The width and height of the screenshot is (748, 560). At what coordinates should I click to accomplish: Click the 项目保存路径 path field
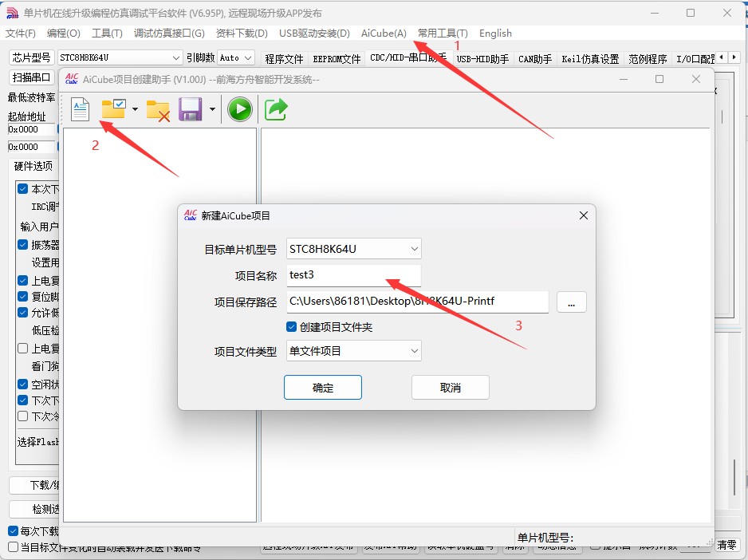(x=417, y=302)
